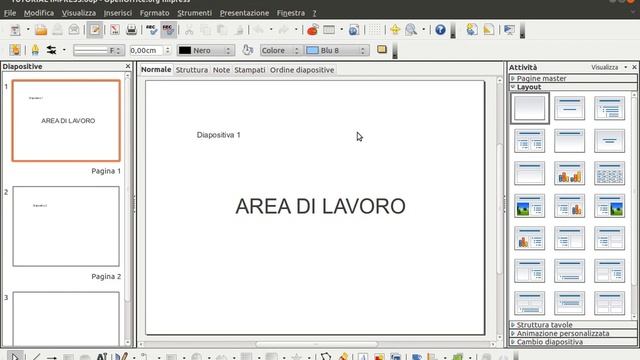Click the grayed-out Save icon

tap(58, 30)
